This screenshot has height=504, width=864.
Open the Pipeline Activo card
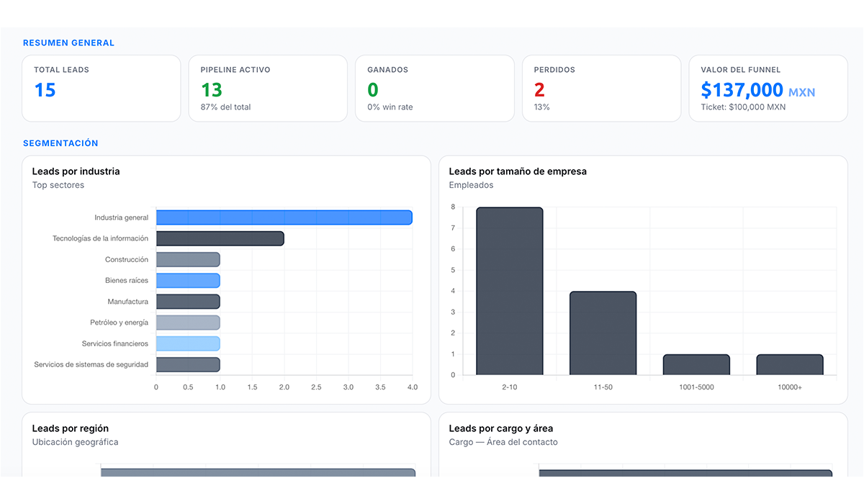(268, 89)
